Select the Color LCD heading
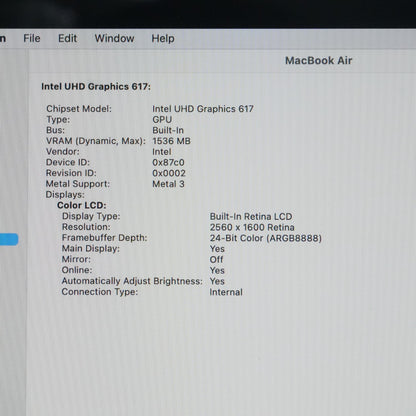Viewport: 416px width, 416px height. coord(82,205)
